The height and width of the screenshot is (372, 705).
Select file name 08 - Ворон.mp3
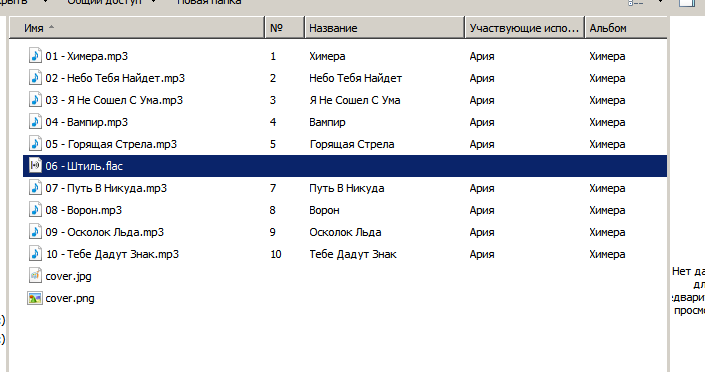coord(84,211)
